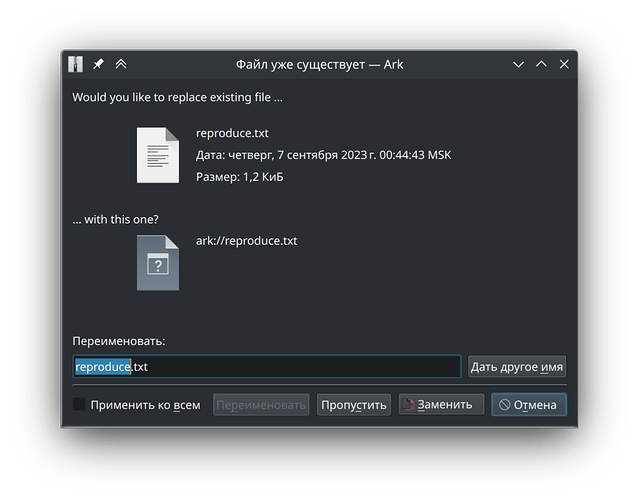Click the unknown file icon for ark://reproduce.txt
Viewport: 639px width, 500px height.
pyautogui.click(x=158, y=263)
